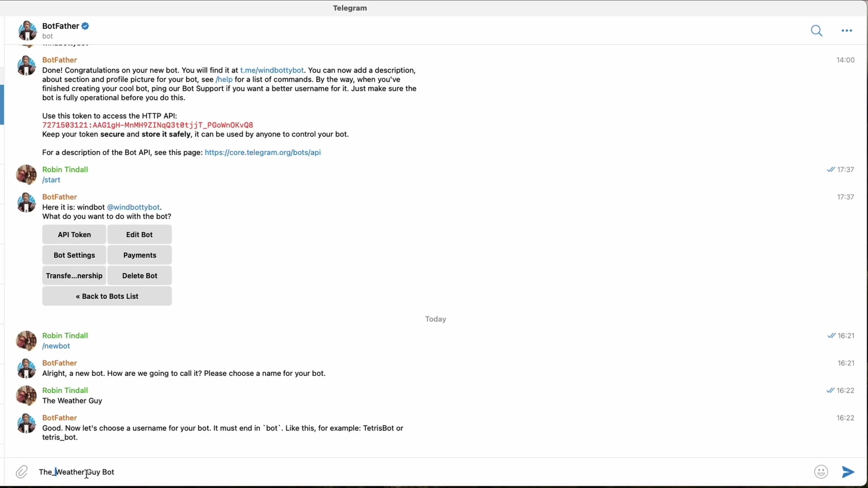This screenshot has height=488, width=868.
Task: Open the t.me/windbottybot link
Action: (x=272, y=70)
